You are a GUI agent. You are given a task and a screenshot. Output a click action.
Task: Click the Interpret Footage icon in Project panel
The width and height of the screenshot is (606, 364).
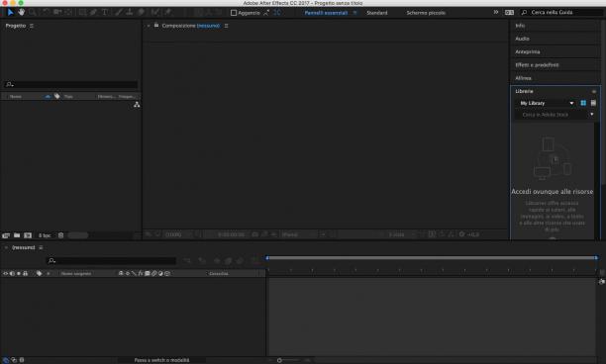6,235
